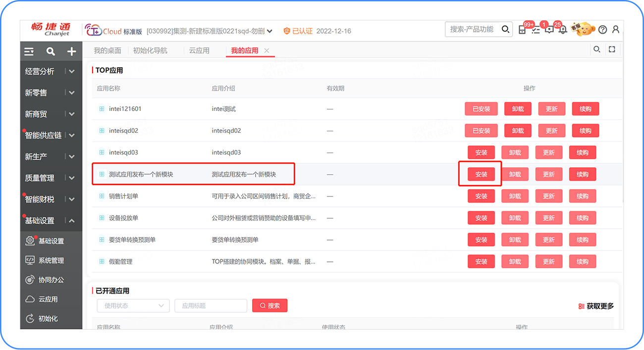Uninstall the intei121601 app

[518, 109]
